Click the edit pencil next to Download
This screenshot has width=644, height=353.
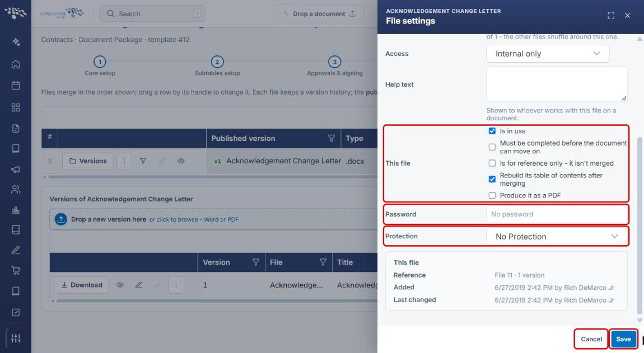click(x=139, y=285)
